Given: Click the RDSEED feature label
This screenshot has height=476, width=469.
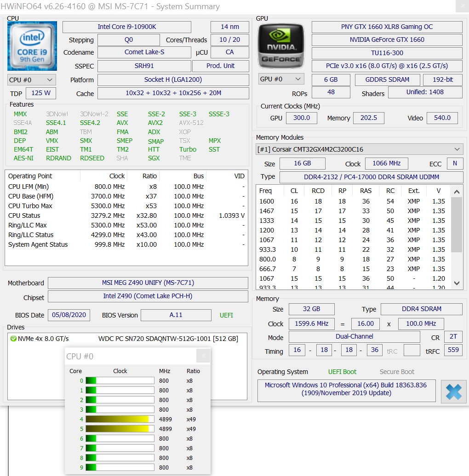Looking at the screenshot, I should coord(92,158).
